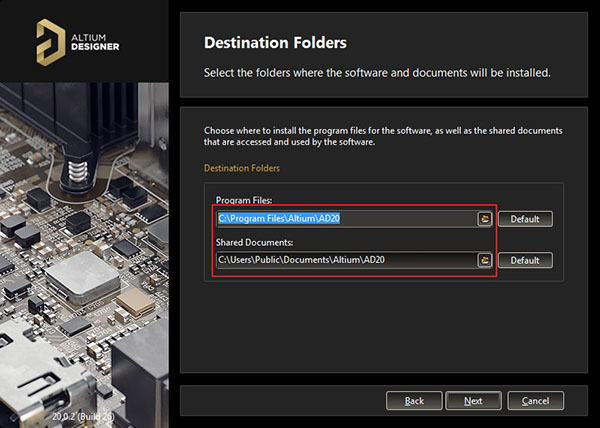Click the 'Program Files:' field label
Image resolution: width=600 pixels, height=428 pixels.
tap(243, 200)
